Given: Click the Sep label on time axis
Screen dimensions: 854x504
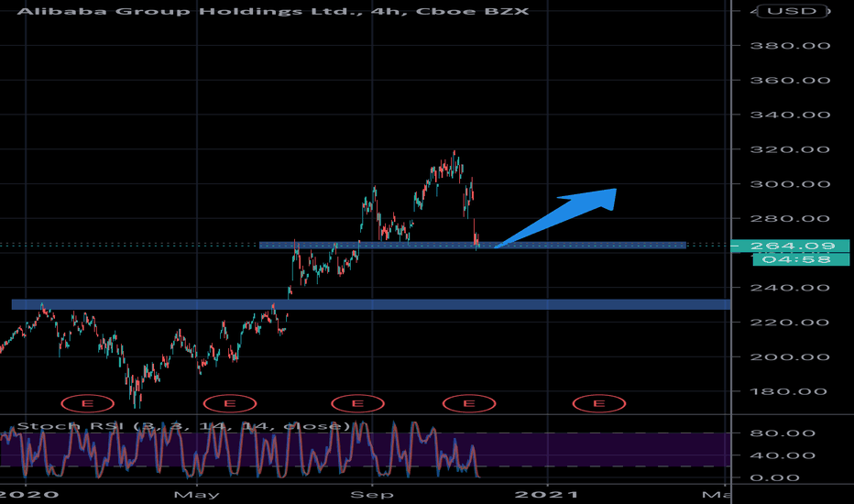Looking at the screenshot, I should [x=372, y=495].
